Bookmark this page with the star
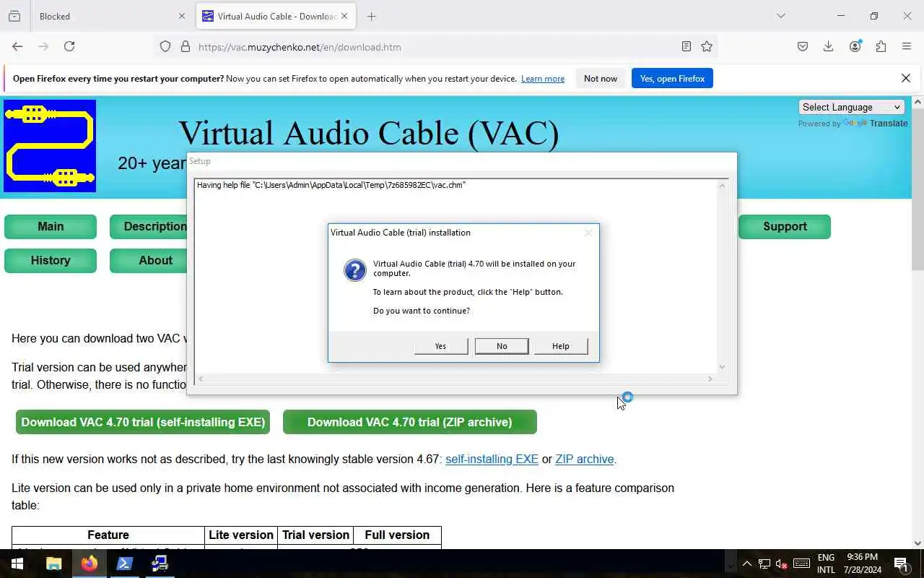Screen dimensions: 924x578 (707, 46)
